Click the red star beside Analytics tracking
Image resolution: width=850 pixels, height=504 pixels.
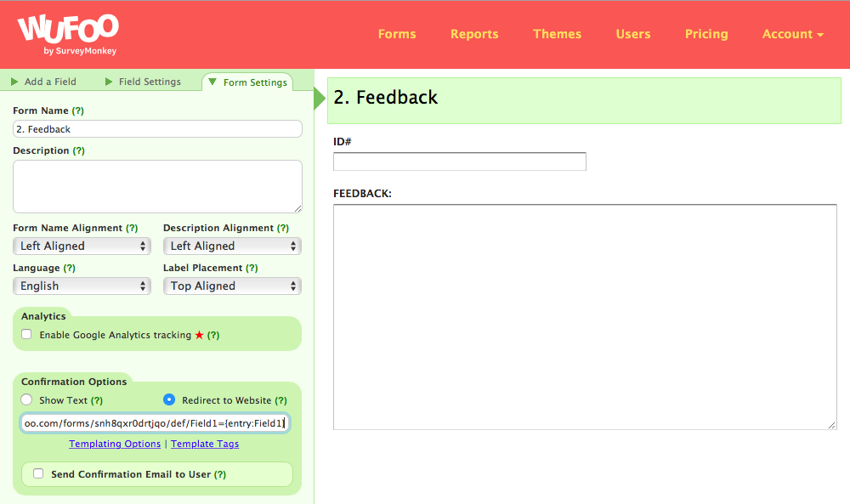[199, 335]
